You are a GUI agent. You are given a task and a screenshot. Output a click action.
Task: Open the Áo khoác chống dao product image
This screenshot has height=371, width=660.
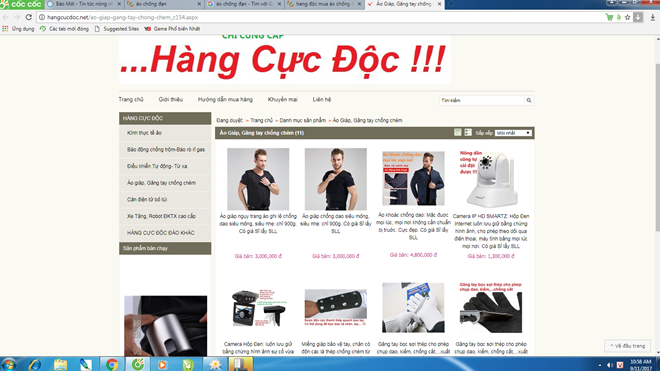click(x=413, y=178)
